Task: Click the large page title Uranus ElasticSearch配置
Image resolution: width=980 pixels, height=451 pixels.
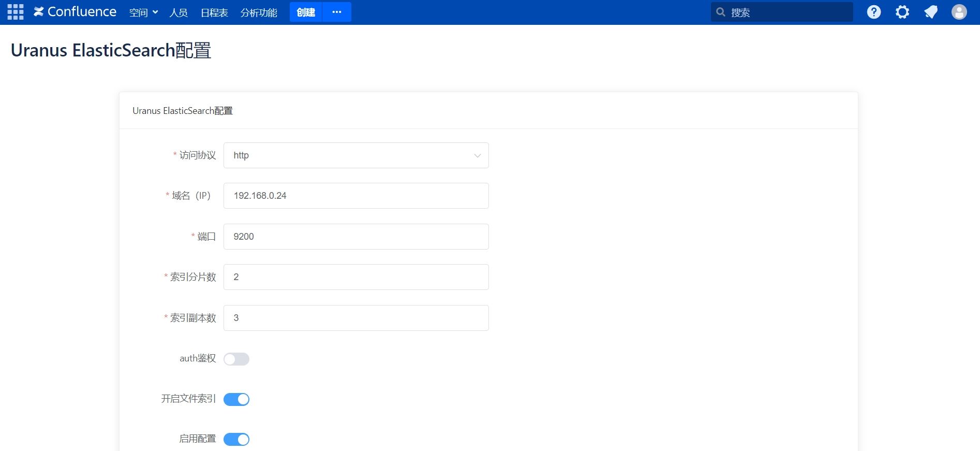Action: (x=111, y=50)
